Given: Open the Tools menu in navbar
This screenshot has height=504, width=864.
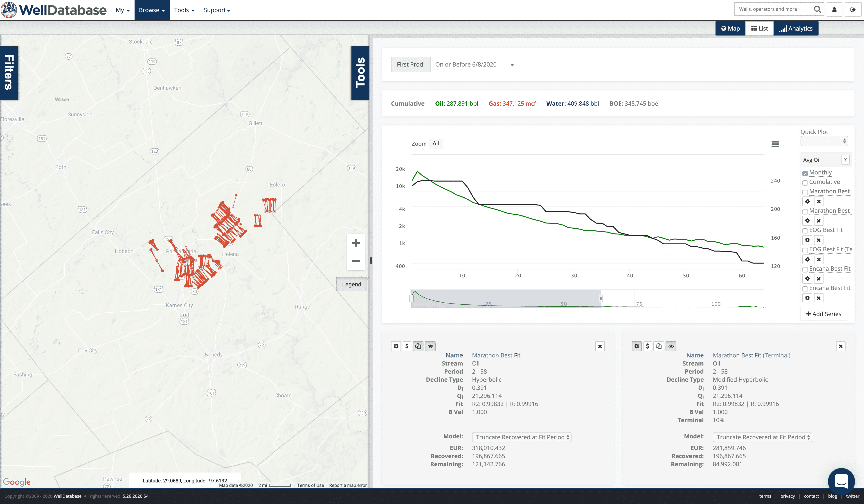Looking at the screenshot, I should (184, 10).
